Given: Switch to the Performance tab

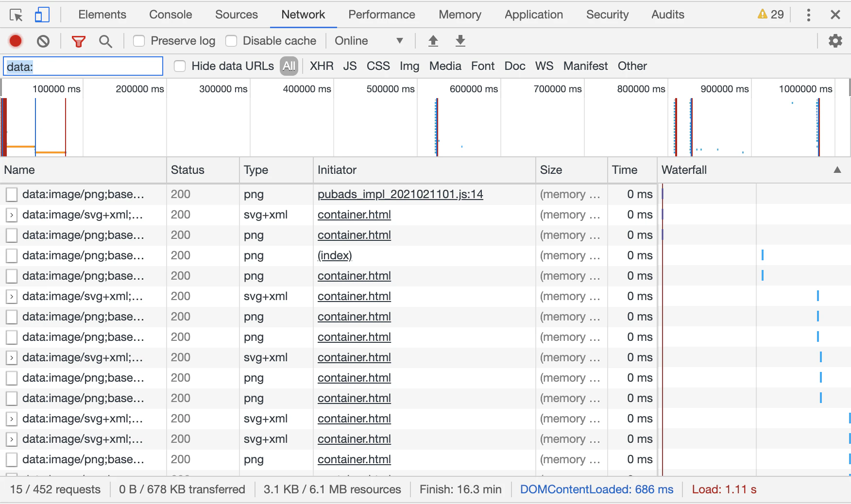Looking at the screenshot, I should pyautogui.click(x=382, y=15).
